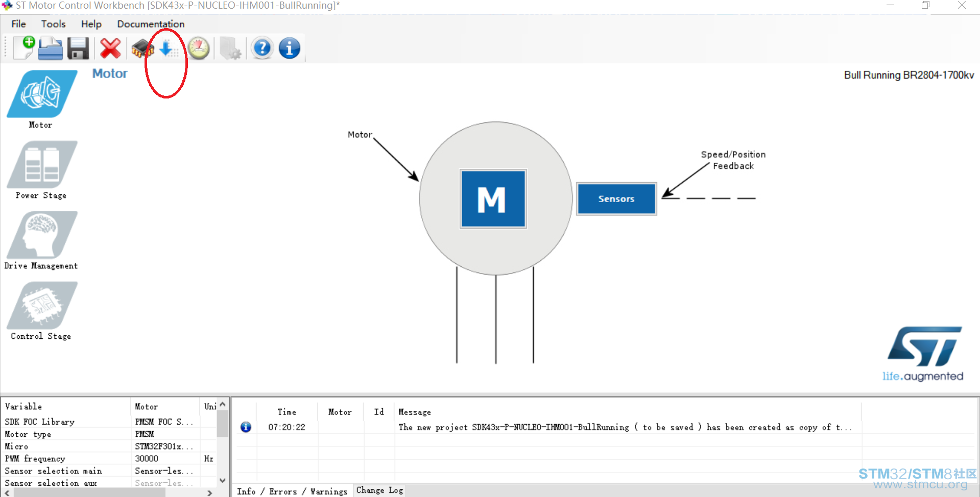Image resolution: width=980 pixels, height=497 pixels.
Task: Click the Variable column header
Action: pyautogui.click(x=66, y=406)
